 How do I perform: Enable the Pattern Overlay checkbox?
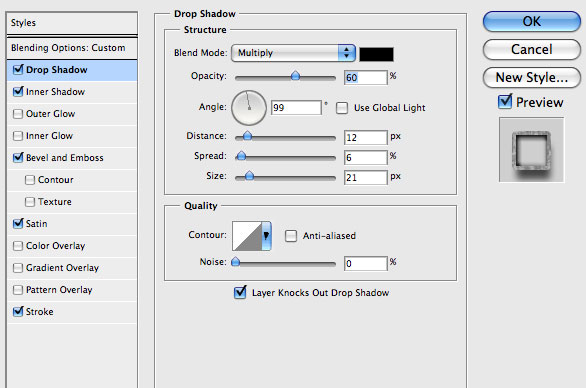pos(18,290)
